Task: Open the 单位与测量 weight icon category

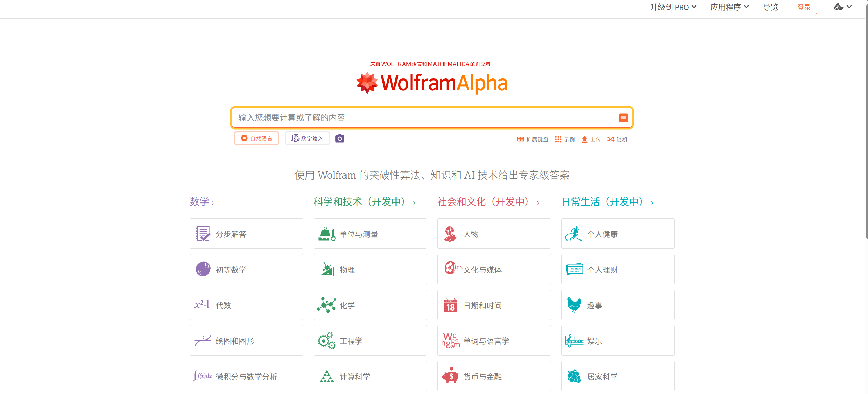Action: click(370, 234)
